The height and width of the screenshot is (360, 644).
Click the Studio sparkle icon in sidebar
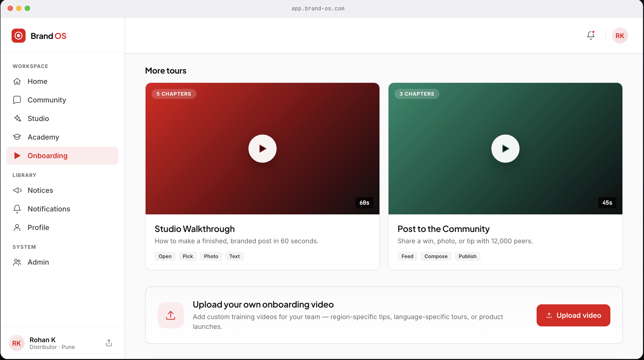pos(17,118)
